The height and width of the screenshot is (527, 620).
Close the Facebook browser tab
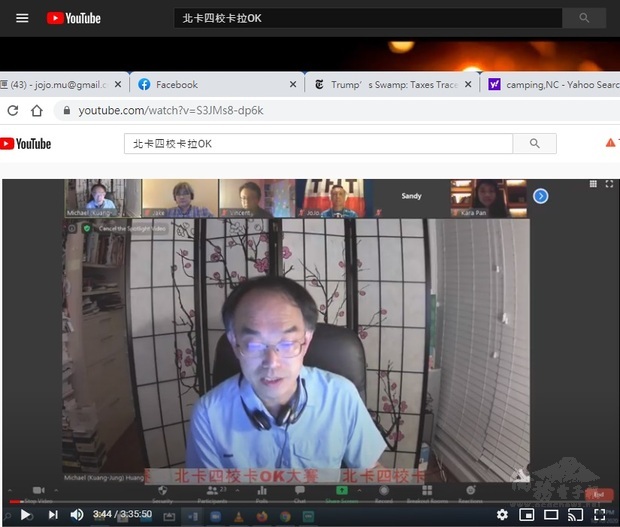coord(293,84)
